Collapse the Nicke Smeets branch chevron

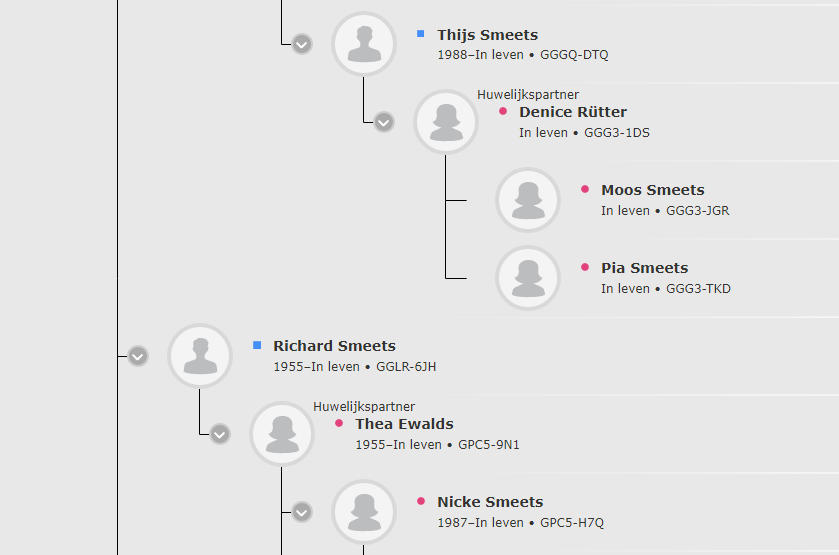pos(302,512)
